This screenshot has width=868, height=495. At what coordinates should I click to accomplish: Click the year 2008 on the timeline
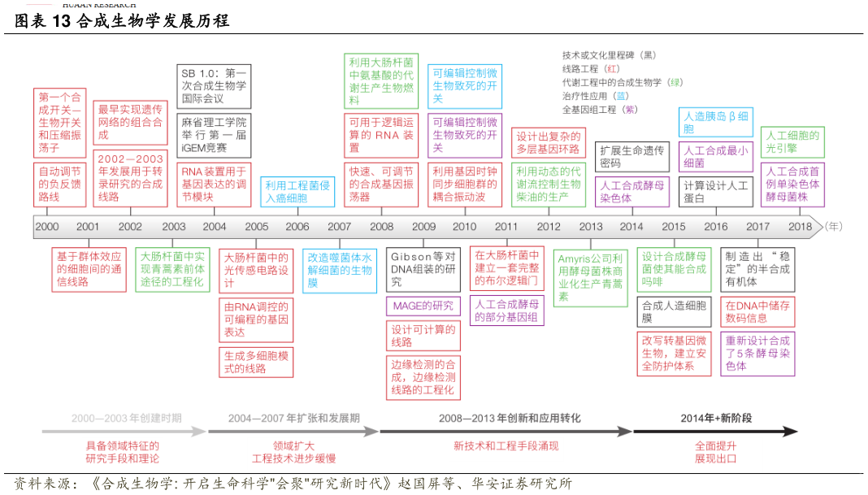pos(381,227)
